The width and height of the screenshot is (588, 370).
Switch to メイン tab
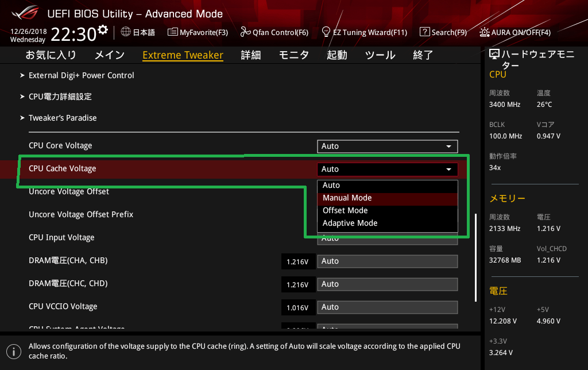(x=110, y=55)
